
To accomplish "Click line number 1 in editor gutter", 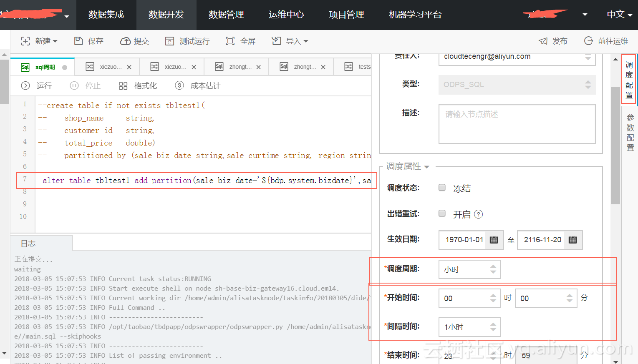I will (25, 104).
